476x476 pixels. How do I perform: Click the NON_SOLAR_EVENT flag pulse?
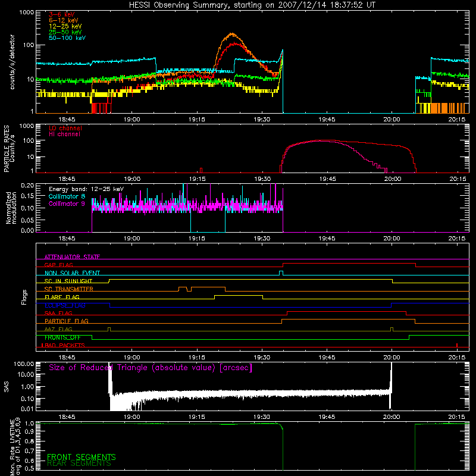tap(281, 273)
